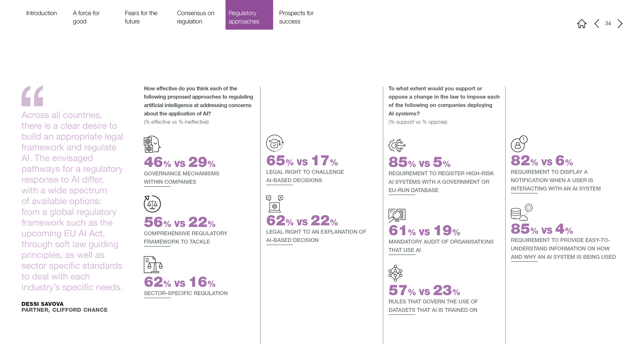Open the Introduction tab
The width and height of the screenshot is (644, 363).
pyautogui.click(x=41, y=13)
